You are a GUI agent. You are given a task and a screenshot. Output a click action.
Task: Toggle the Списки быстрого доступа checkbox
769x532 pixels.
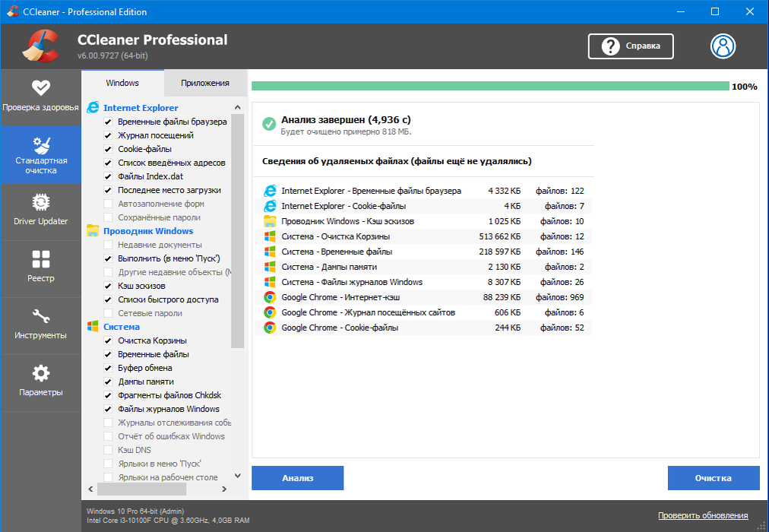point(108,299)
